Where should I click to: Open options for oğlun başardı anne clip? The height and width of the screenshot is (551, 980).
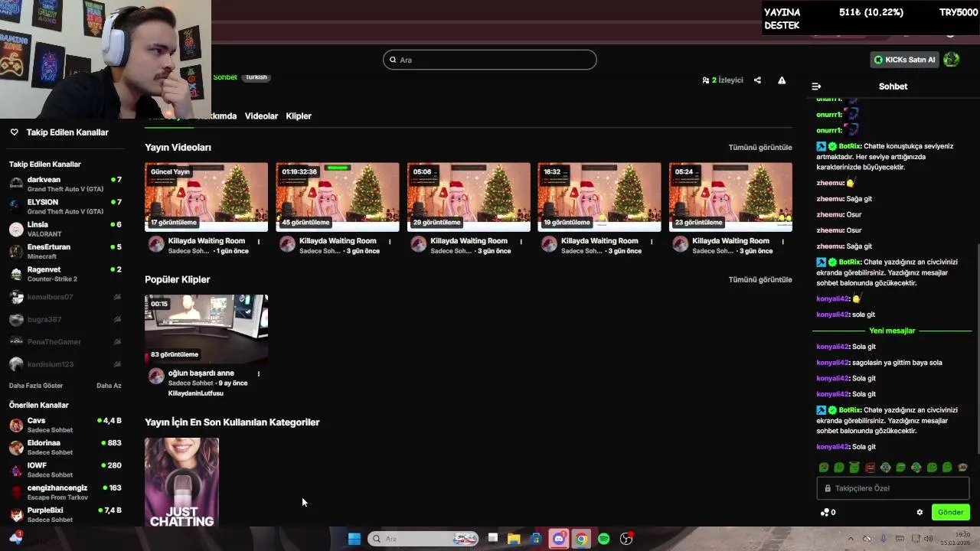(259, 374)
